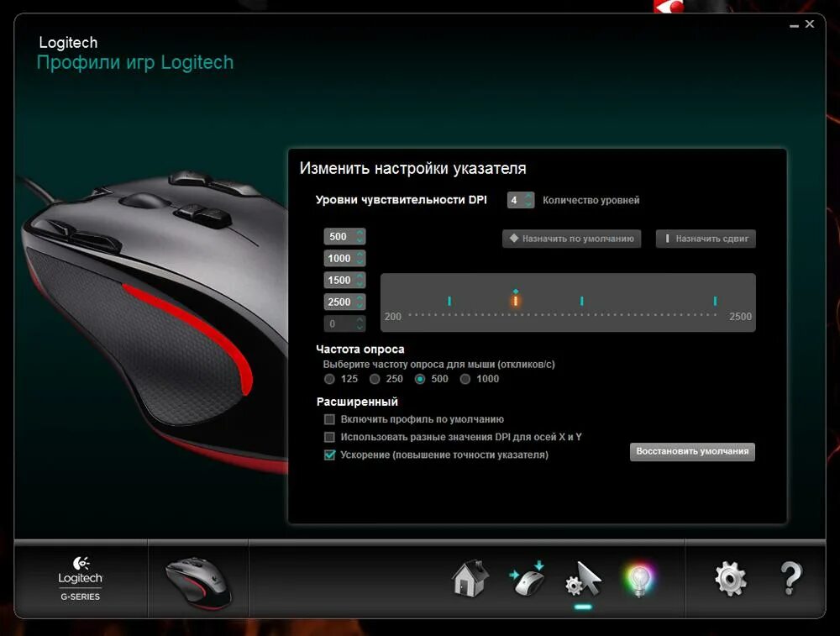Click stepper arrows of 500 DPI field
The width and height of the screenshot is (840, 636).
pyautogui.click(x=360, y=236)
